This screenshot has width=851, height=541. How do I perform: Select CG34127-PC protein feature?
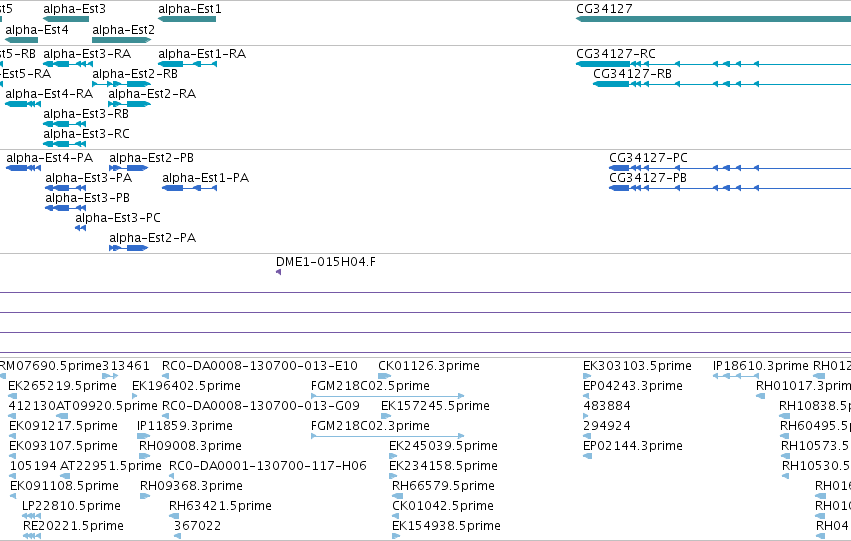pyautogui.click(x=730, y=168)
